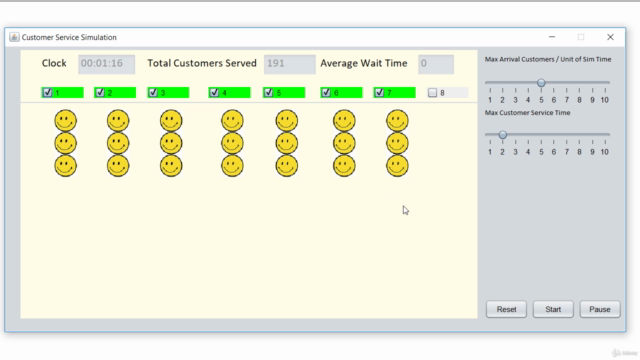Uncheck teller 7 checkbox

pos(379,93)
